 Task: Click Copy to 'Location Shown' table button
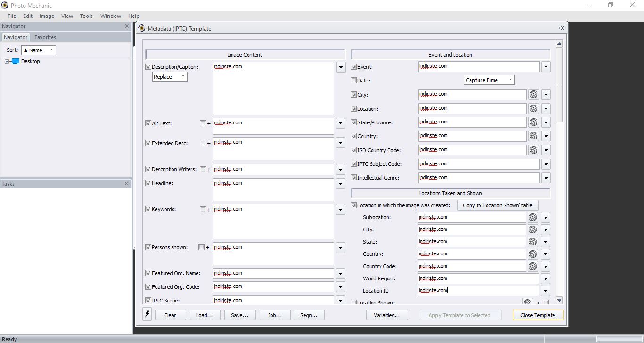pos(498,205)
